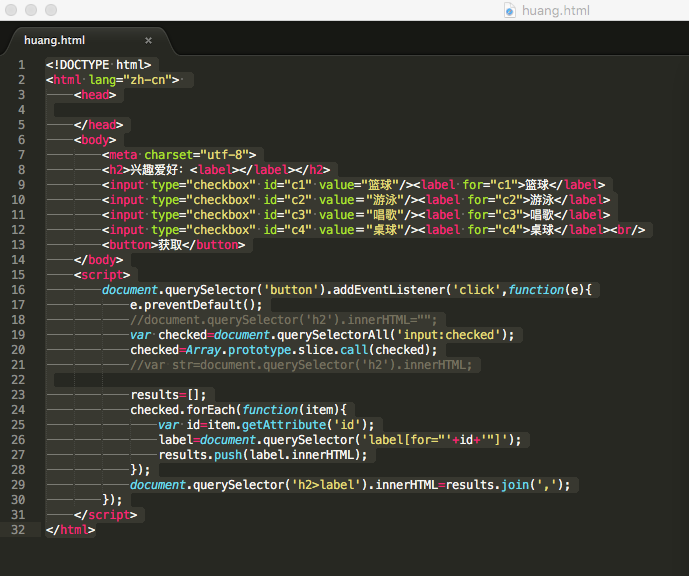Click the zoom window button
The image size is (689, 576).
51,10
